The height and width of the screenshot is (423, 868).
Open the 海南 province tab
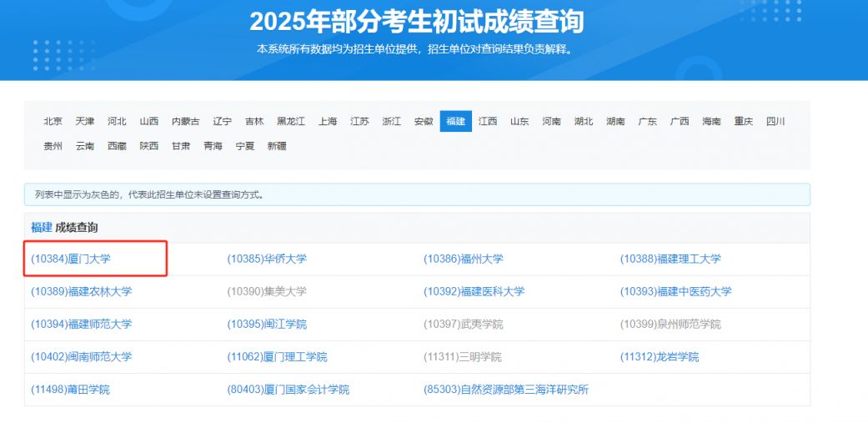(x=712, y=121)
